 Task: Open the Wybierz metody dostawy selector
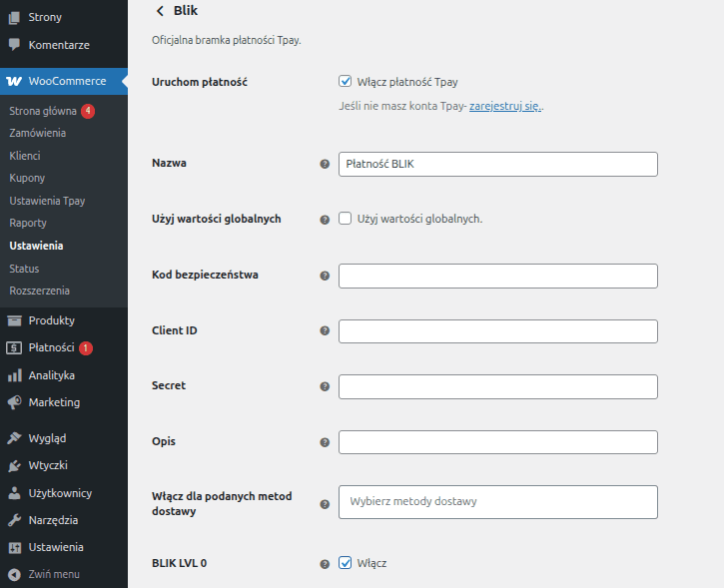coord(497,502)
